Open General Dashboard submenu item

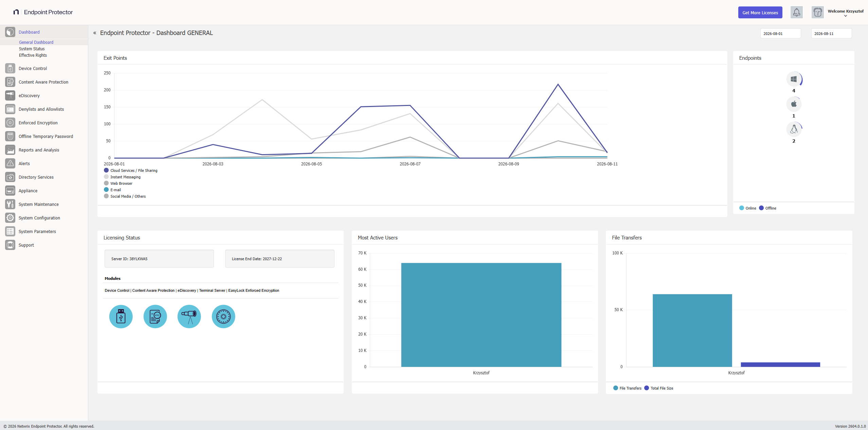[36, 42]
